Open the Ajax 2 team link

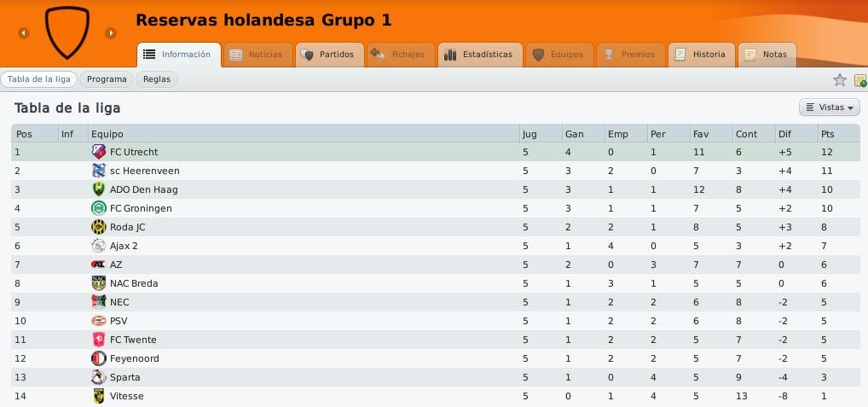124,246
